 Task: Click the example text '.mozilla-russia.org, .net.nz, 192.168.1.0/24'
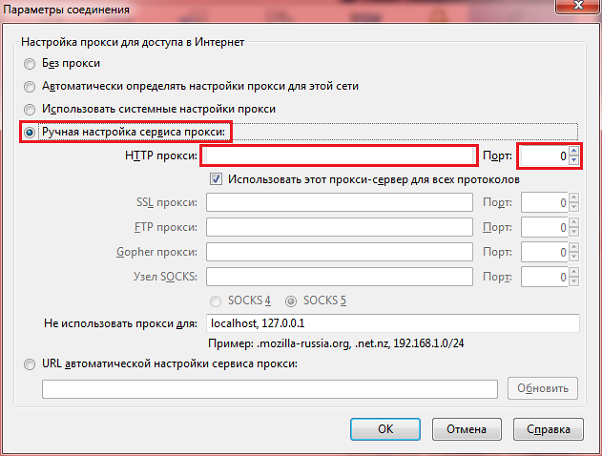(x=360, y=343)
